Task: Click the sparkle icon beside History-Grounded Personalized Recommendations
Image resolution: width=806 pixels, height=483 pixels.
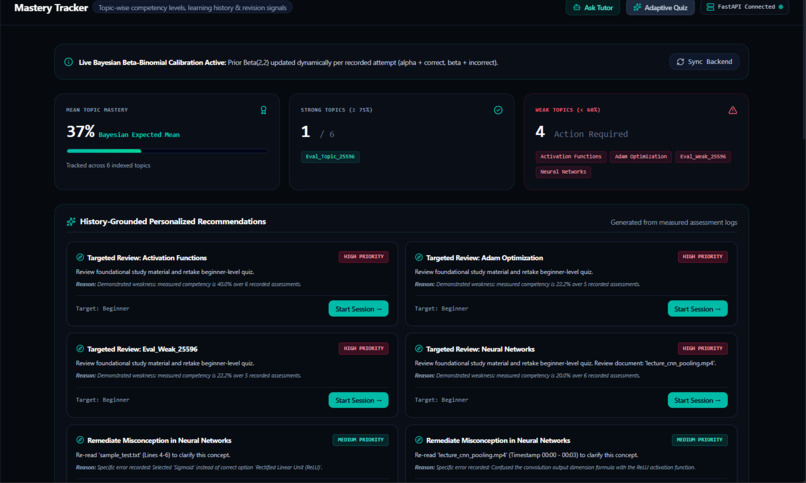Action: (x=71, y=221)
